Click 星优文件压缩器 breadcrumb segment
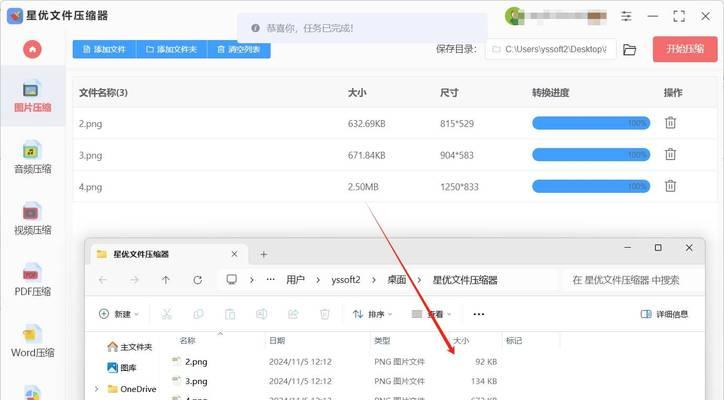 click(x=465, y=280)
